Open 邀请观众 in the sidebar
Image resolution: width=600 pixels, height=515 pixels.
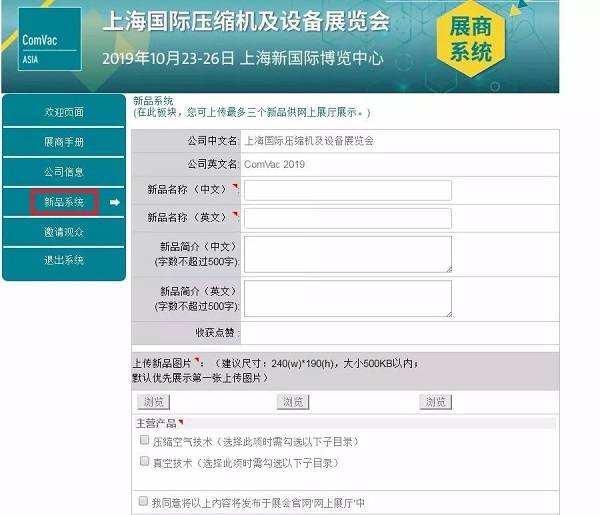64,232
